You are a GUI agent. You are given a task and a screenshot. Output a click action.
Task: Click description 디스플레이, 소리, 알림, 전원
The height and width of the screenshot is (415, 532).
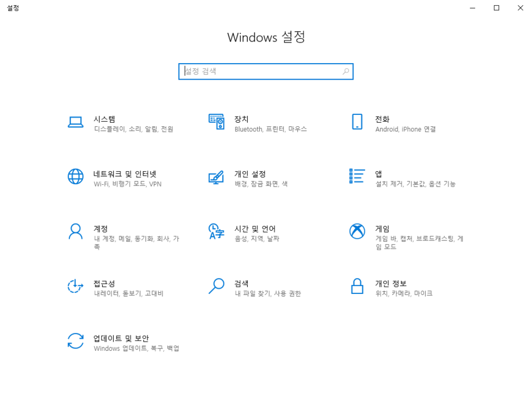[x=134, y=129]
